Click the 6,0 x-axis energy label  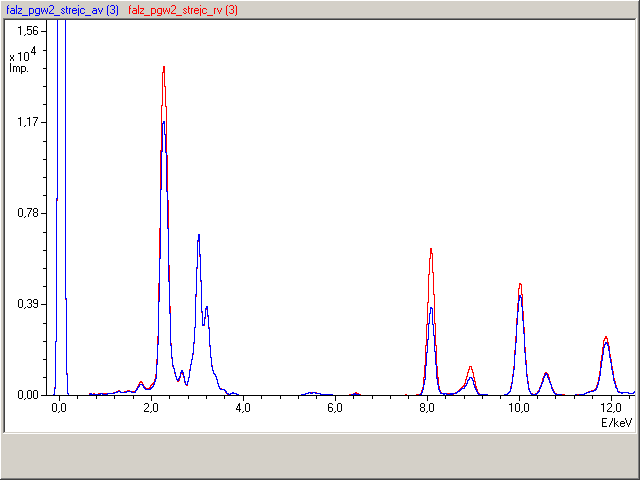(335, 408)
